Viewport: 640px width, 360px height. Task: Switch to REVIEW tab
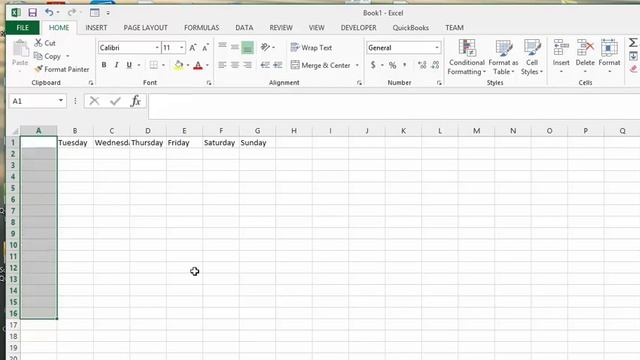click(281, 28)
